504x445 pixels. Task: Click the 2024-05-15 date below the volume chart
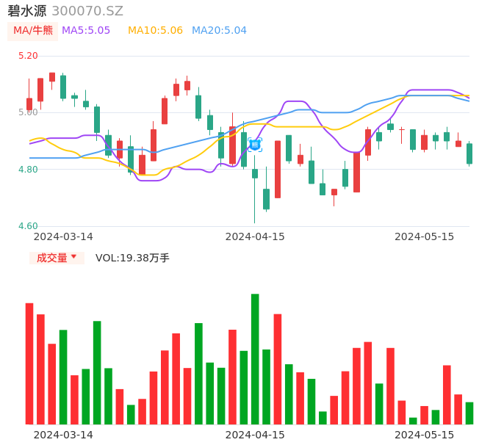point(425,435)
